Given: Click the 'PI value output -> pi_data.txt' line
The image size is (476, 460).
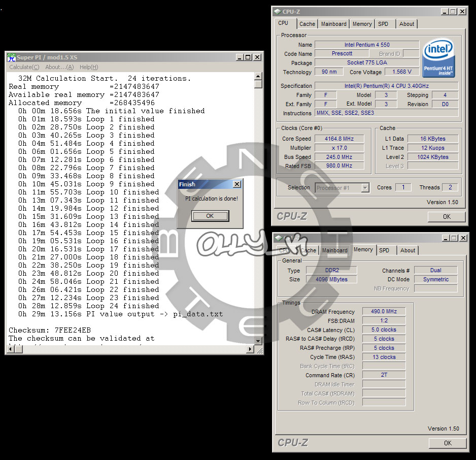Looking at the screenshot, I should pyautogui.click(x=120, y=314).
